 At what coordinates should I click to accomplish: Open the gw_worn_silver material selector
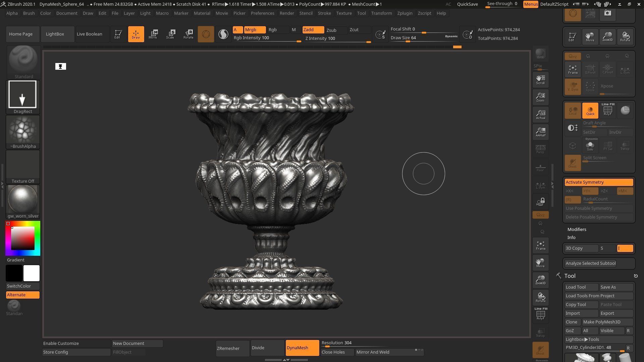pyautogui.click(x=23, y=202)
